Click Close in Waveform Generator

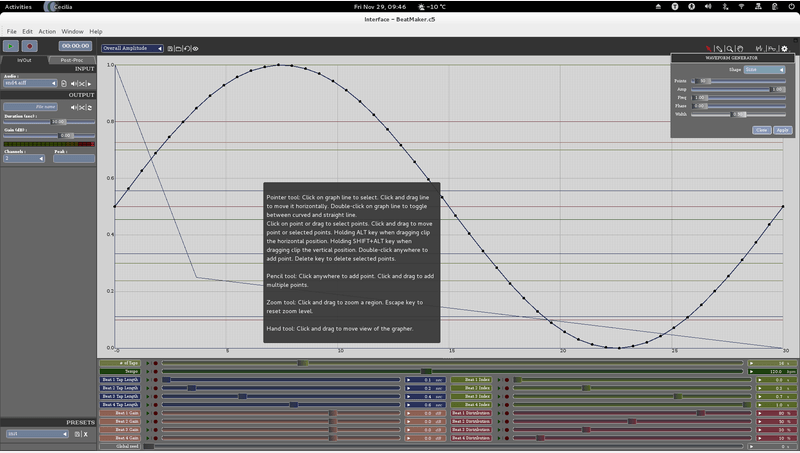761,130
